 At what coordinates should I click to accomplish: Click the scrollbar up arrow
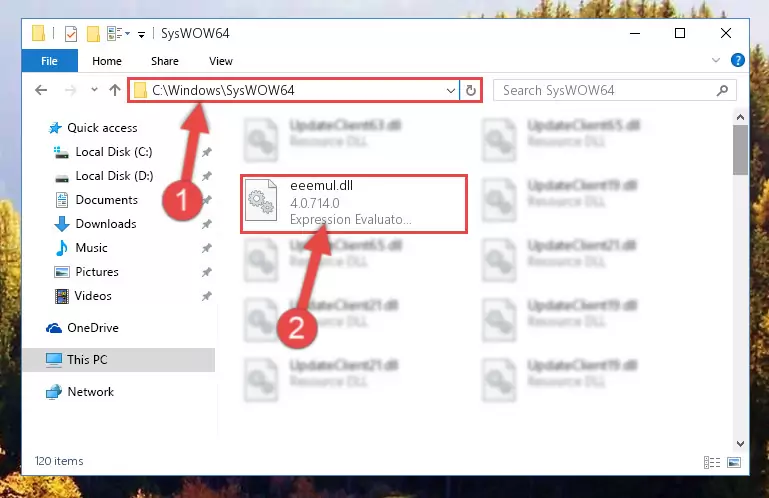740,117
